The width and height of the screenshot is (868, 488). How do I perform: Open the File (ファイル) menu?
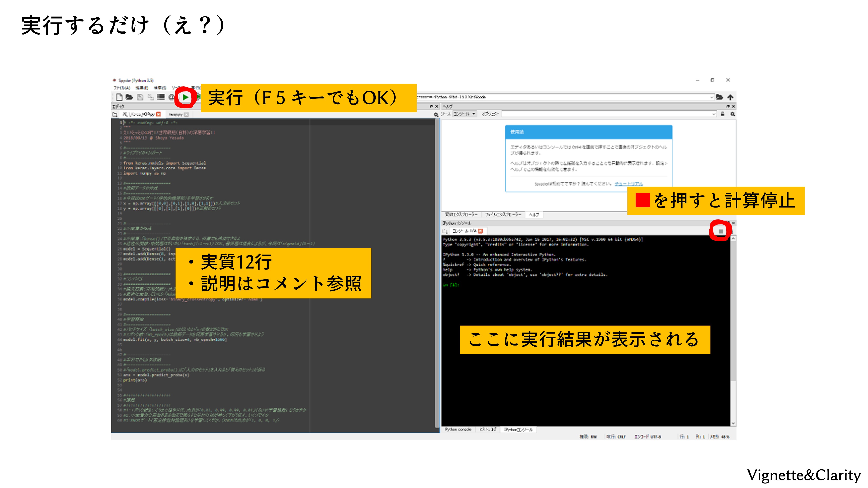tap(122, 88)
